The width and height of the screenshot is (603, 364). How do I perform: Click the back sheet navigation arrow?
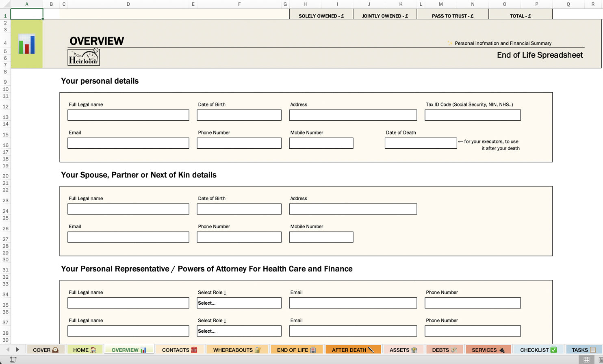click(8, 349)
